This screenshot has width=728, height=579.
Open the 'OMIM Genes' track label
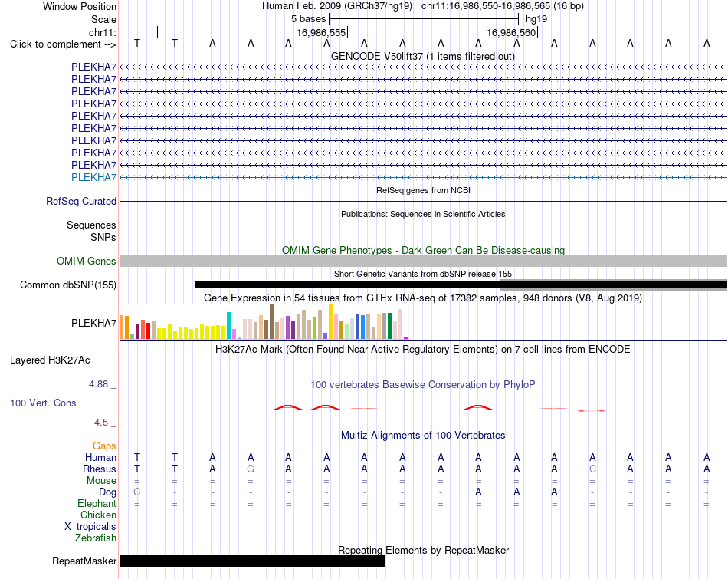pos(87,262)
